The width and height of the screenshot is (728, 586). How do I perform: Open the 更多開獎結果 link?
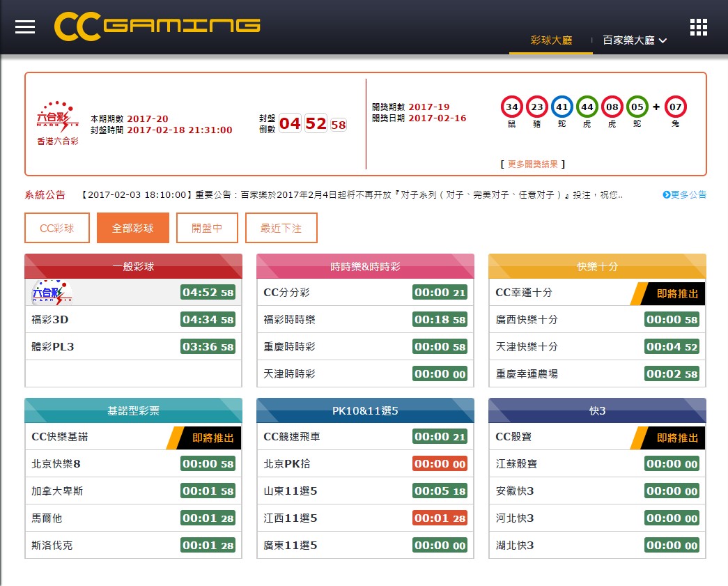point(532,164)
